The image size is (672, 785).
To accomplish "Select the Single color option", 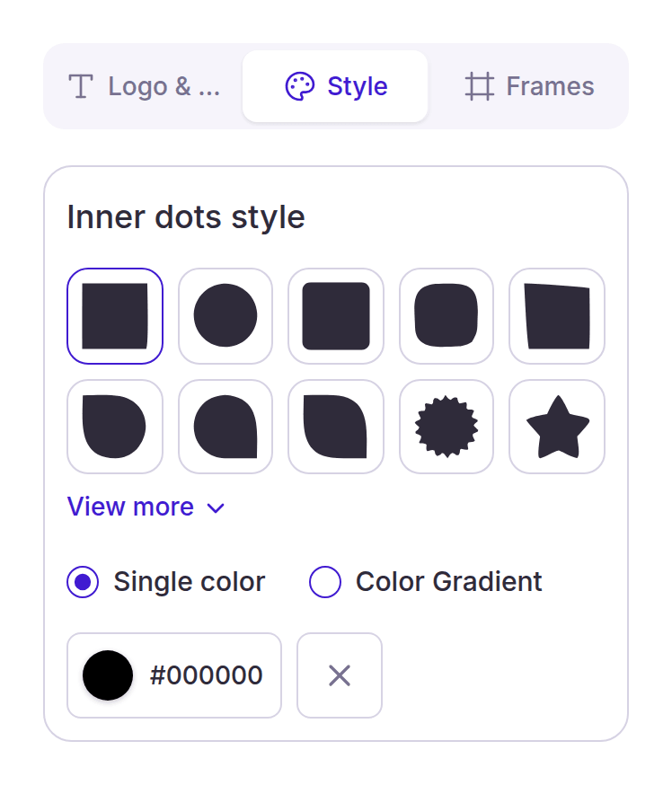I will pyautogui.click(x=165, y=582).
